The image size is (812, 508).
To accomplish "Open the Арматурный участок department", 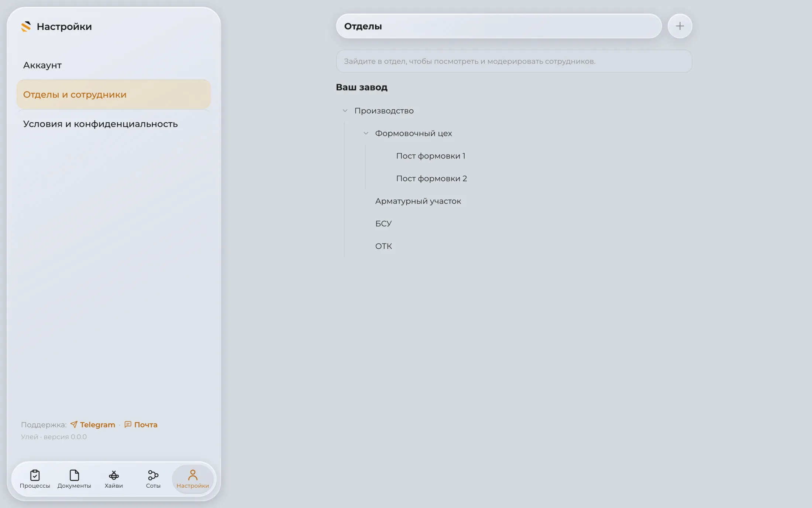I will (x=418, y=201).
